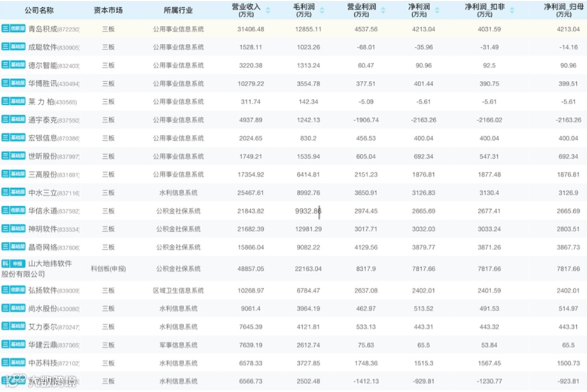Select the 区域卫生信息系统 industry cell

coord(178,290)
